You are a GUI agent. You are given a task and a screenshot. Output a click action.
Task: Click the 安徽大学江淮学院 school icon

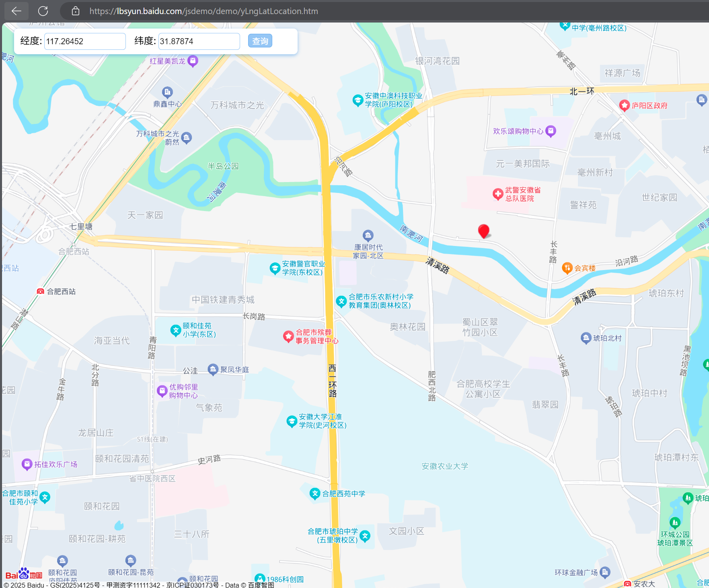[x=292, y=422]
